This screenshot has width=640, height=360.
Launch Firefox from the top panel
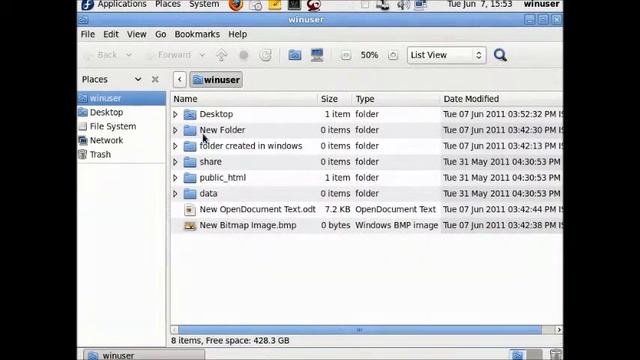[236, 4]
